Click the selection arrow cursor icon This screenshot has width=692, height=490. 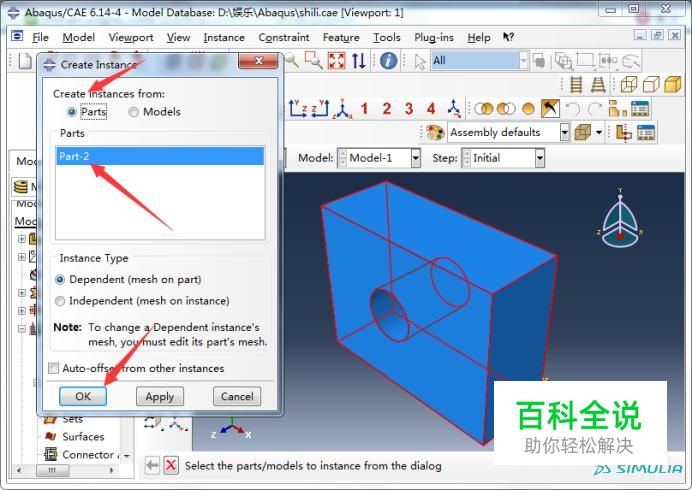click(420, 61)
